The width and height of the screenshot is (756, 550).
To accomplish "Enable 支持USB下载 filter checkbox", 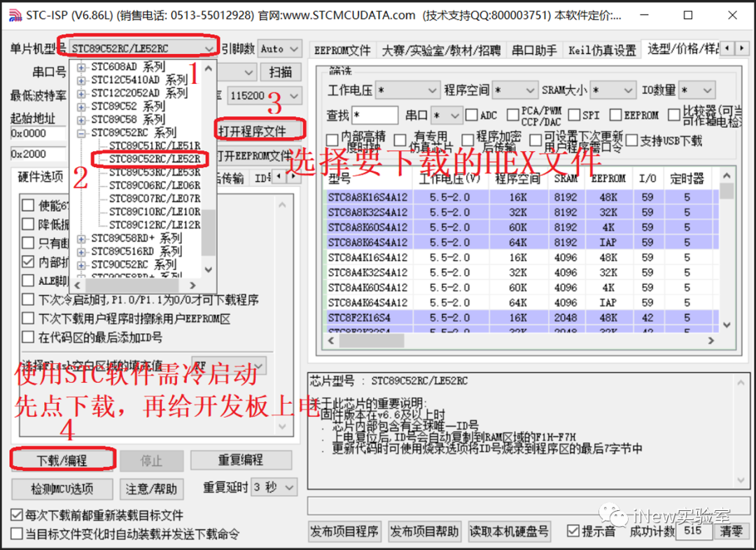I will coord(631,141).
